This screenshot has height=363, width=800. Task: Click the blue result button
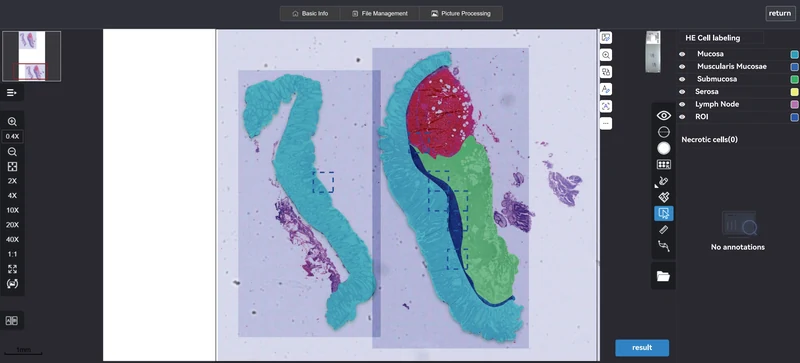point(642,348)
